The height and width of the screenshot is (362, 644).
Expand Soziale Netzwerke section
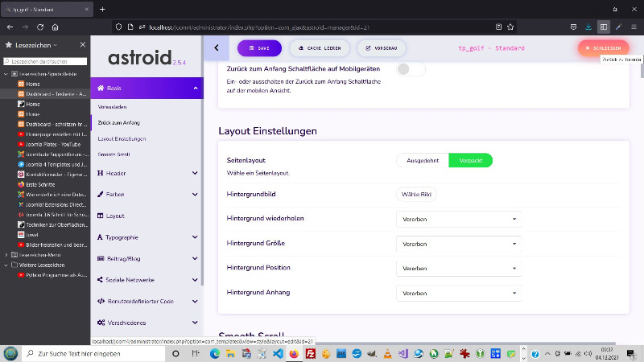pyautogui.click(x=147, y=280)
